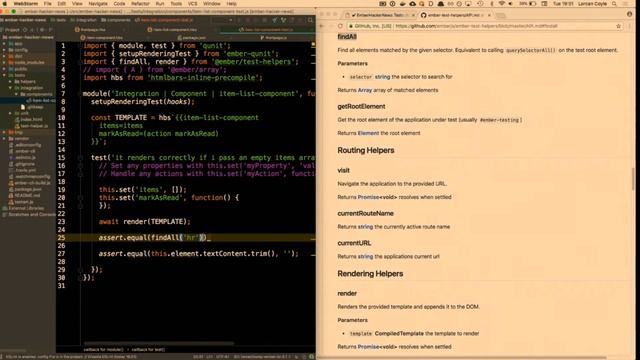Image resolution: width=640 pixels, height=360 pixels.
Task: Click the integration breadcrumb in navigation bar
Action: pyautogui.click(x=84, y=20)
